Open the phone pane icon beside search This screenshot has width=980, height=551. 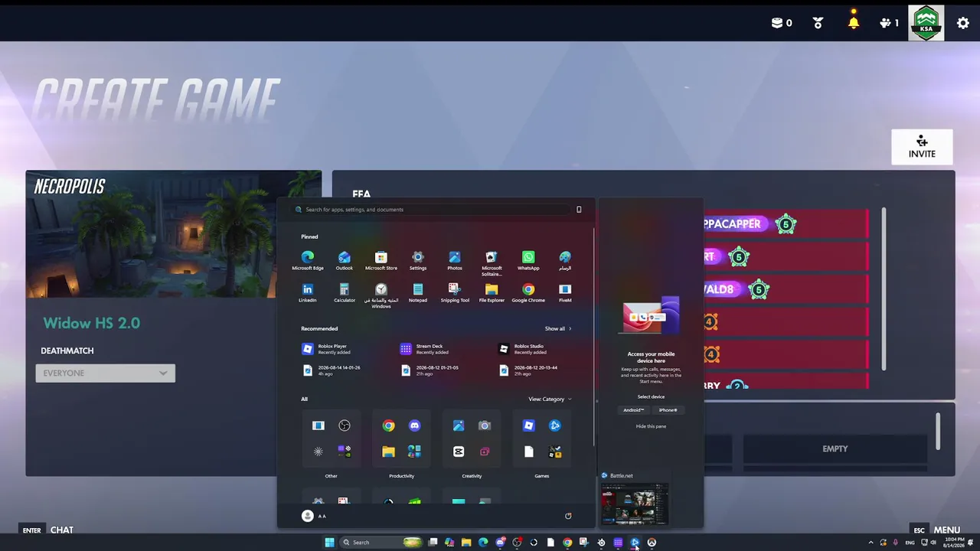tap(579, 209)
